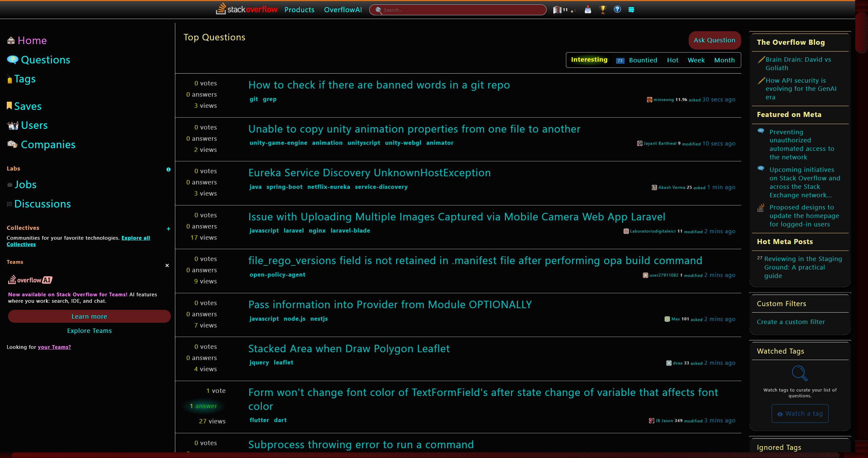
Task: Open the Unable to copy unity animation question
Action: click(414, 129)
